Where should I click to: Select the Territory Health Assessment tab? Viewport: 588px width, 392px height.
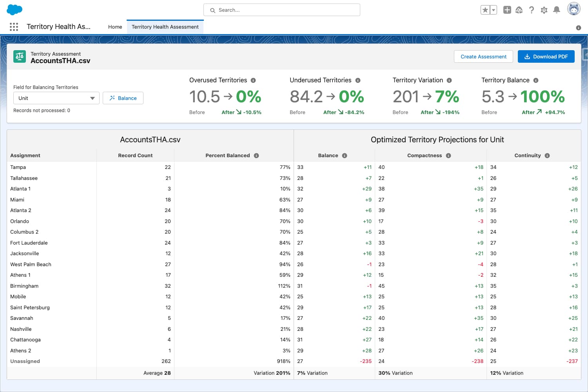pos(165,27)
